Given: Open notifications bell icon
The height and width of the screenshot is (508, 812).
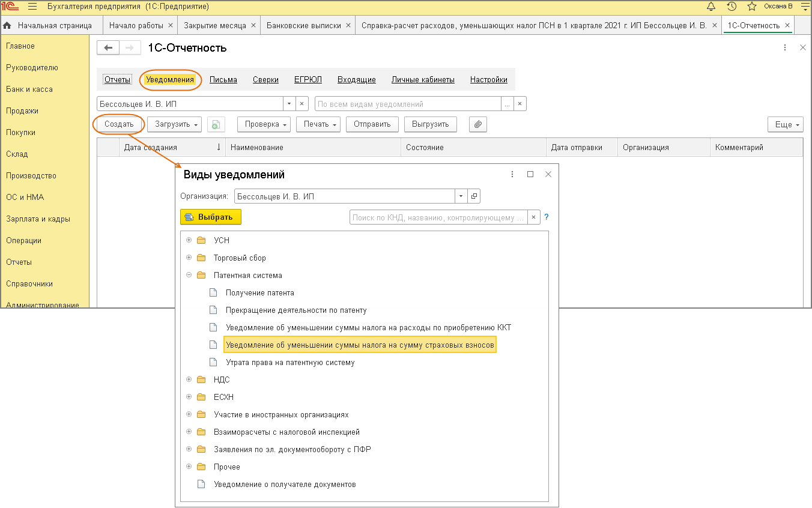Looking at the screenshot, I should click(711, 7).
